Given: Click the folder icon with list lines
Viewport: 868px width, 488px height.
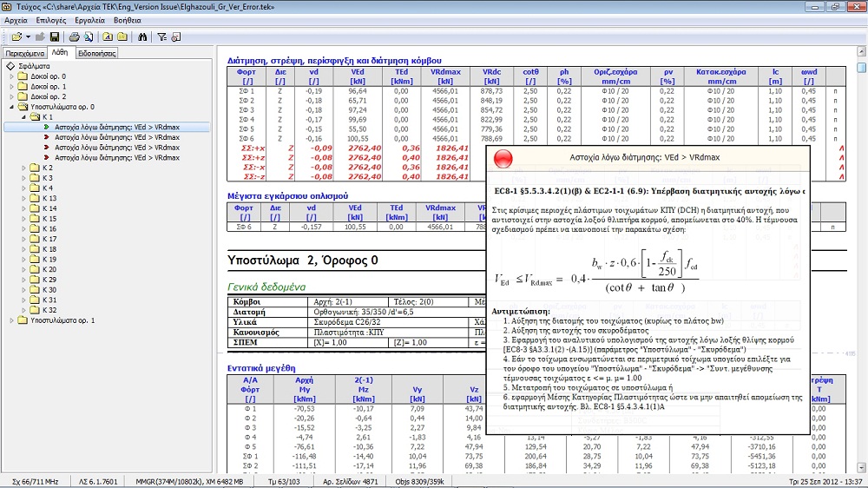Looking at the screenshot, I should (x=122, y=37).
